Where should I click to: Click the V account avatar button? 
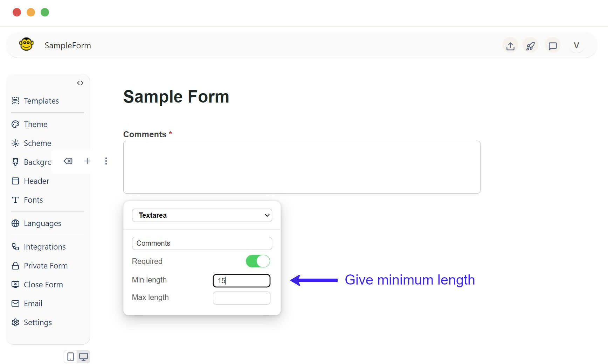(x=576, y=45)
